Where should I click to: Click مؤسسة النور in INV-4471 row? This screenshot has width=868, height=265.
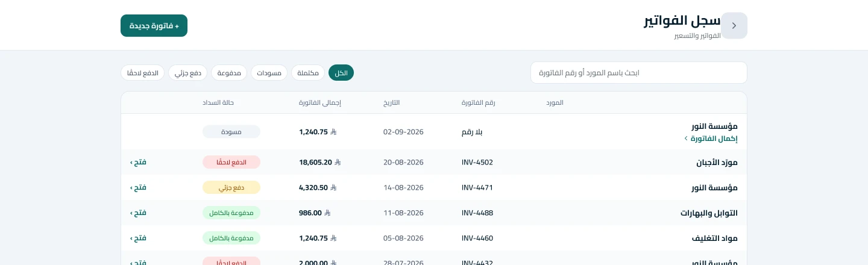pos(715,188)
